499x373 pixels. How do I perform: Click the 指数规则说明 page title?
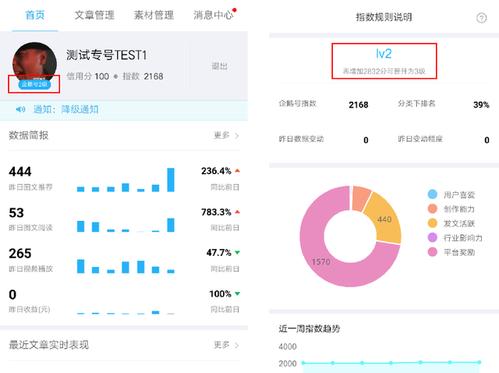pos(384,17)
